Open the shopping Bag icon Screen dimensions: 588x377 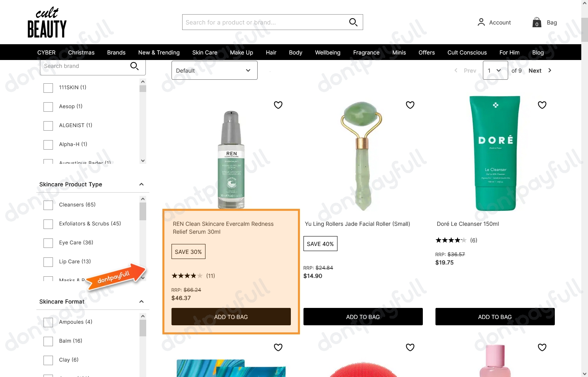click(x=536, y=22)
